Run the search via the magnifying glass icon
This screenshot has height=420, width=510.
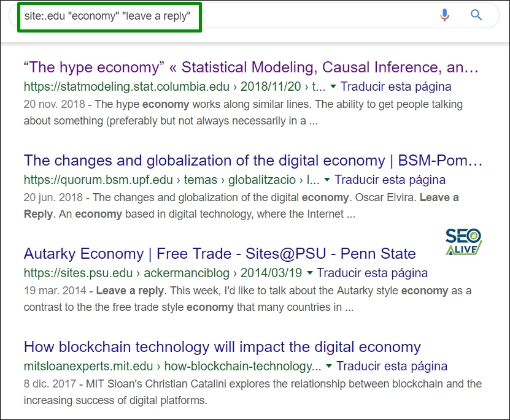click(x=476, y=15)
